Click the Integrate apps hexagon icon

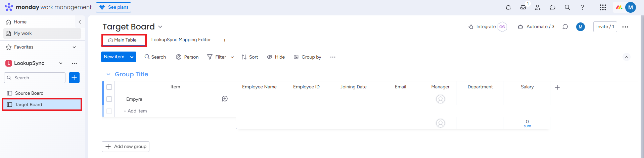[502, 27]
